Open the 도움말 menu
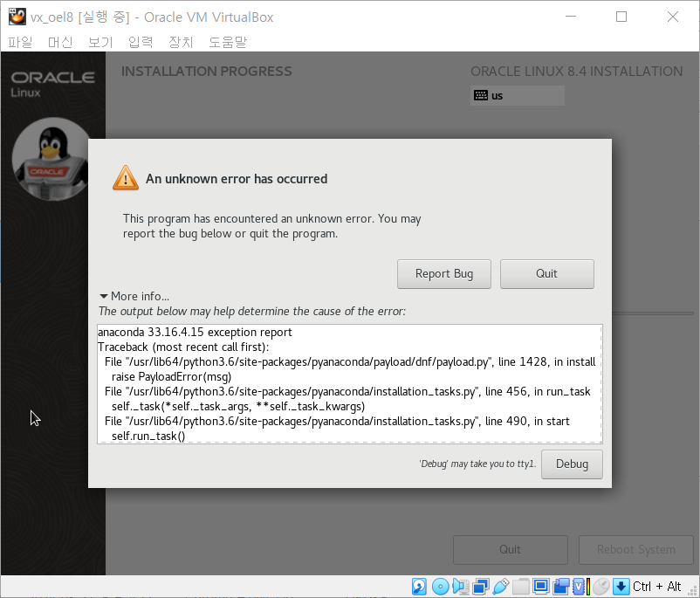This screenshot has width=700, height=598. tap(228, 42)
